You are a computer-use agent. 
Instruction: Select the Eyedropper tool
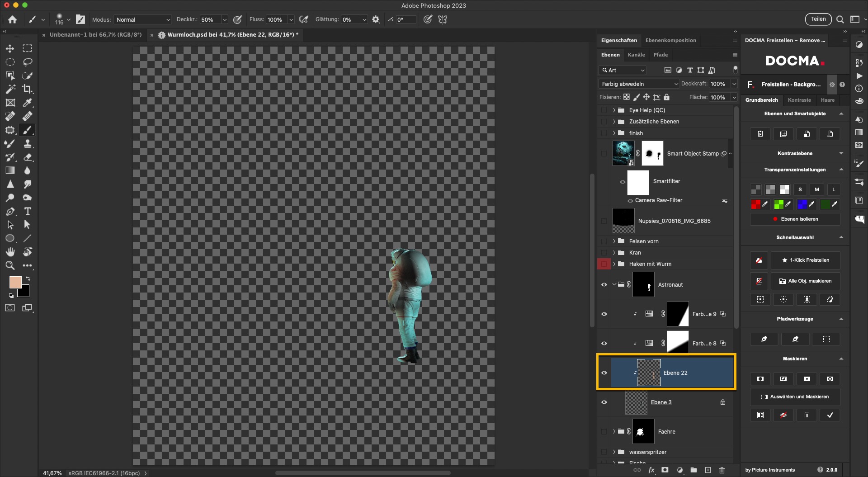(28, 103)
